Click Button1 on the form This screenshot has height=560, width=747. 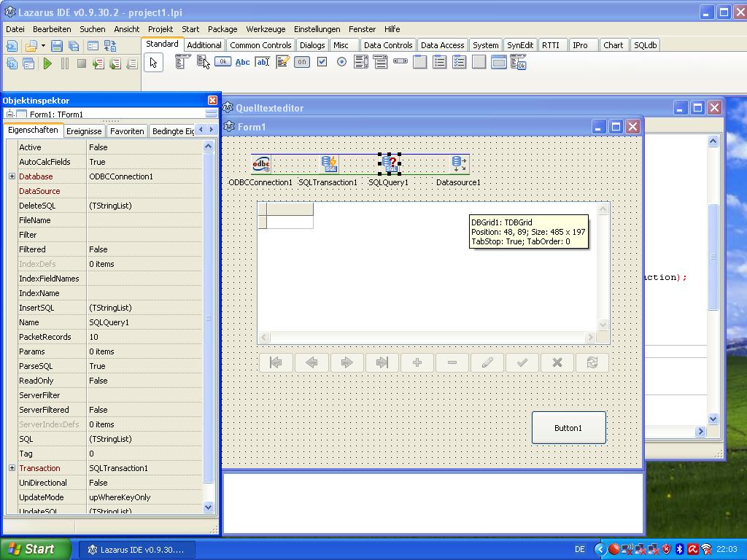click(x=568, y=428)
